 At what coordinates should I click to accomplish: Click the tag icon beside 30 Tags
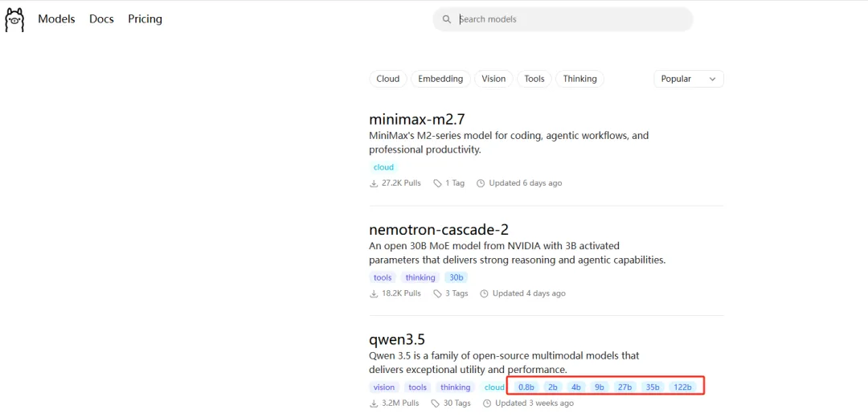click(436, 404)
